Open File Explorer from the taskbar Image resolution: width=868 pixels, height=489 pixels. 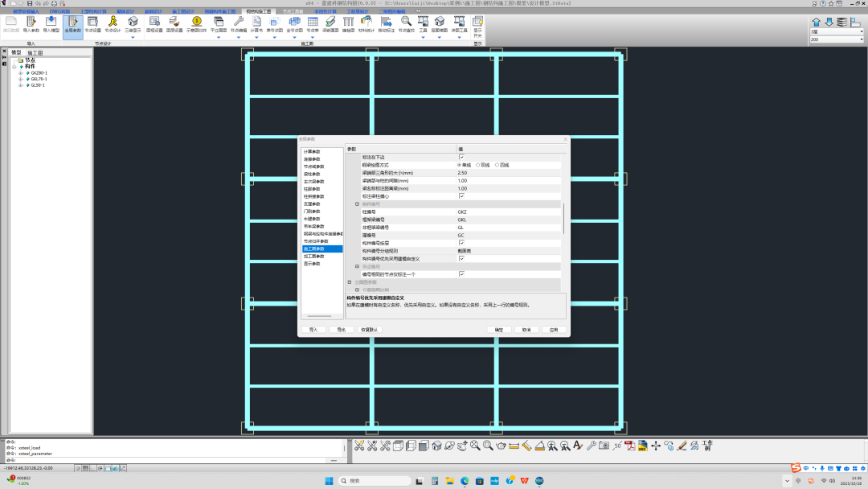449,481
